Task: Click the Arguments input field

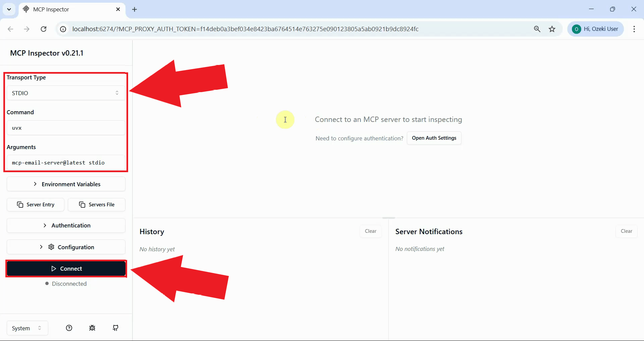Action: pyautogui.click(x=66, y=163)
